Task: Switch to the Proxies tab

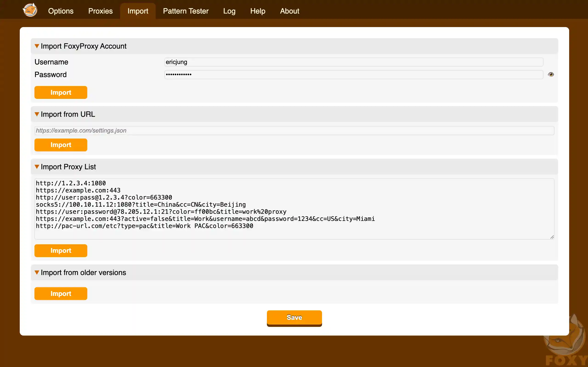Action: pos(100,11)
